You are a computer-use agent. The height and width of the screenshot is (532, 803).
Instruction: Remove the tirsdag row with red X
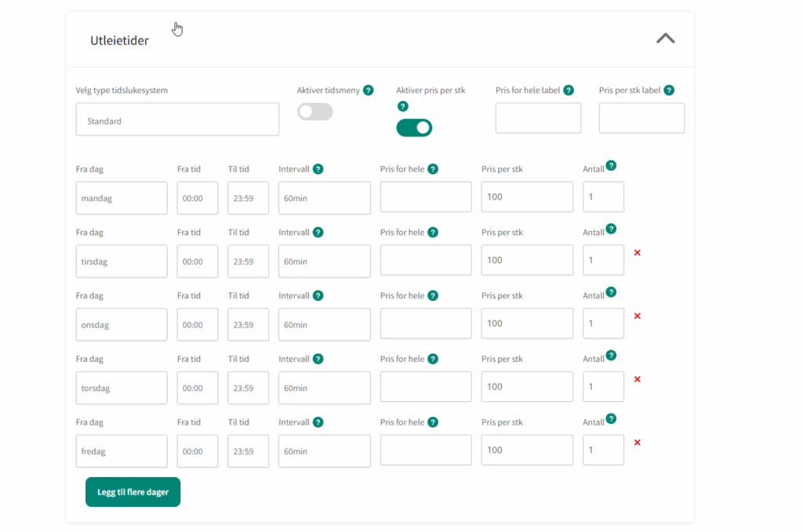pos(637,252)
